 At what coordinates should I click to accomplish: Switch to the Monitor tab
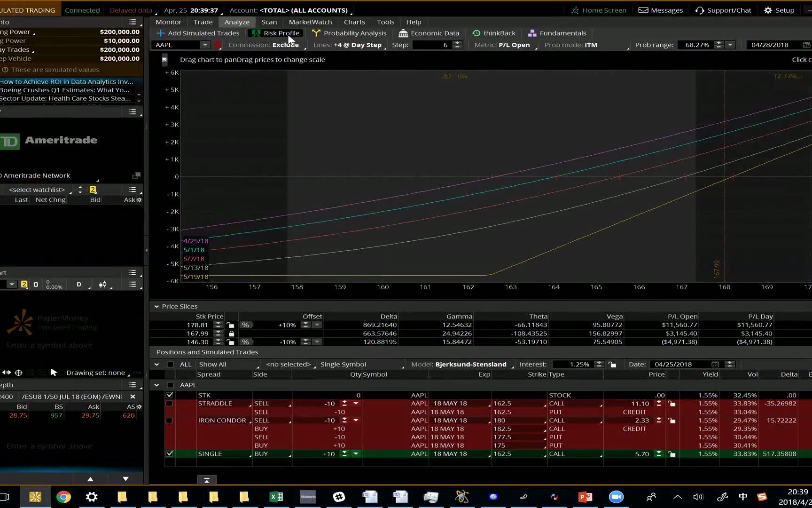click(x=168, y=22)
